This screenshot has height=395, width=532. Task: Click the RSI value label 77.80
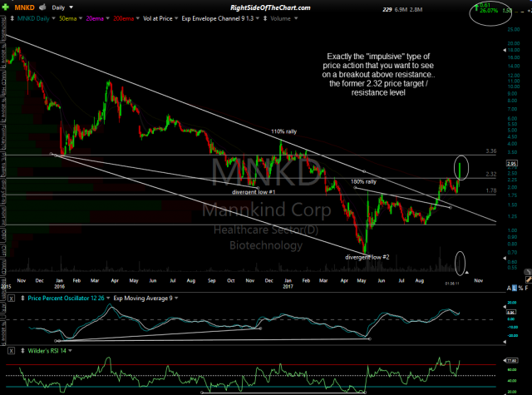(x=512, y=360)
